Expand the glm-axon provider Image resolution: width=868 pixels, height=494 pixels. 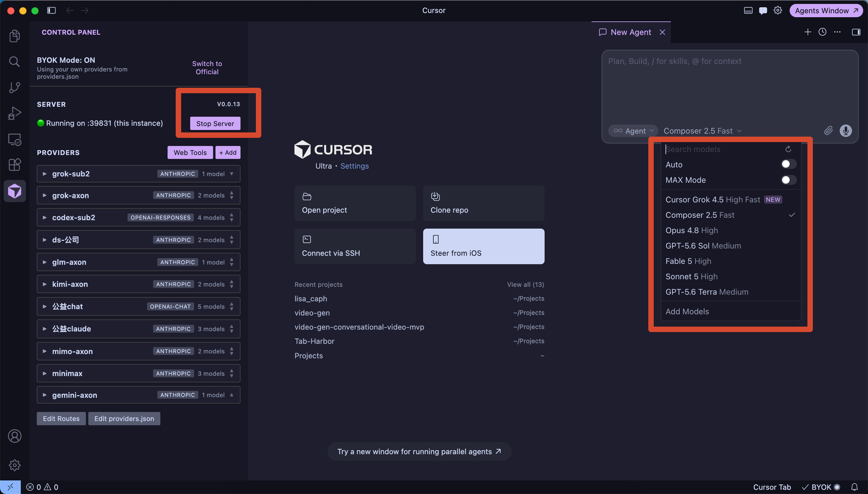pos(44,262)
